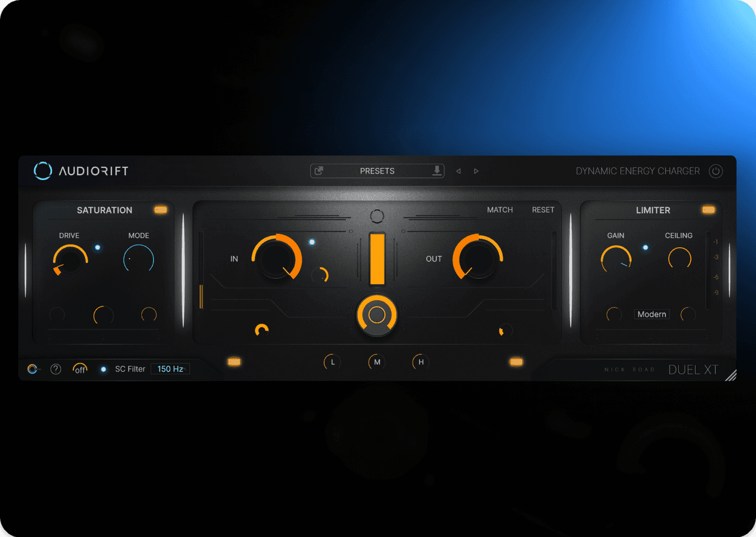Open the Modern limiter style dropdown

pyautogui.click(x=652, y=314)
